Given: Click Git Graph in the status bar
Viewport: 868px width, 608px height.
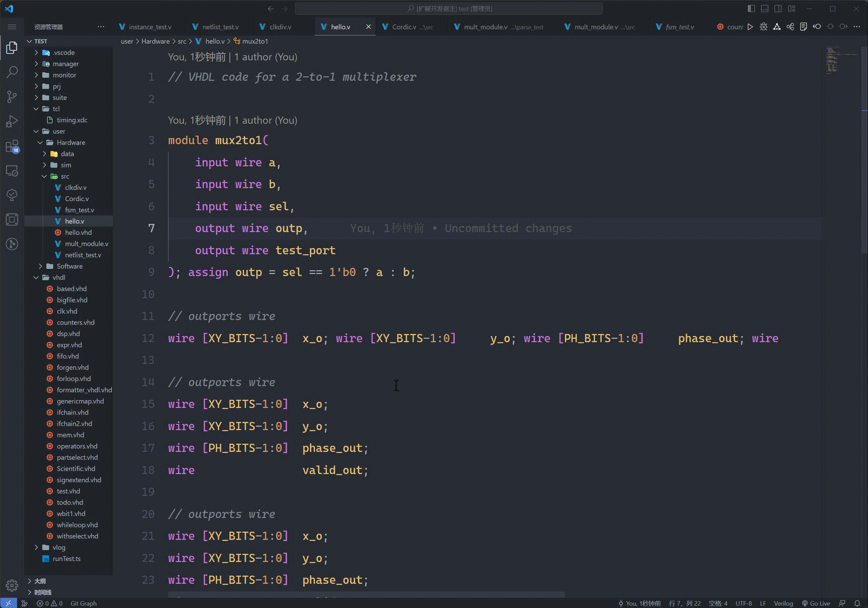Looking at the screenshot, I should (84, 603).
